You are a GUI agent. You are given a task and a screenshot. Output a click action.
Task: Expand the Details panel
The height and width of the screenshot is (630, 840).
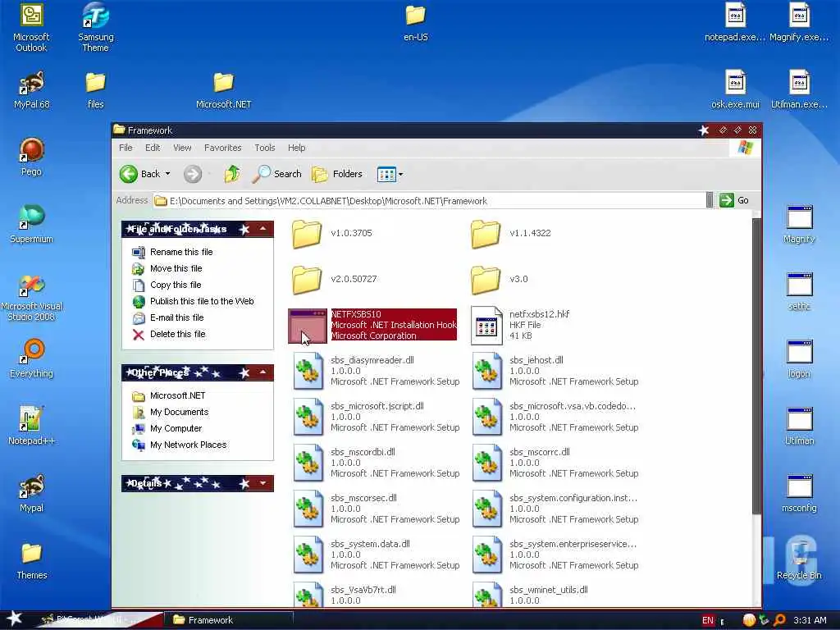(x=262, y=483)
